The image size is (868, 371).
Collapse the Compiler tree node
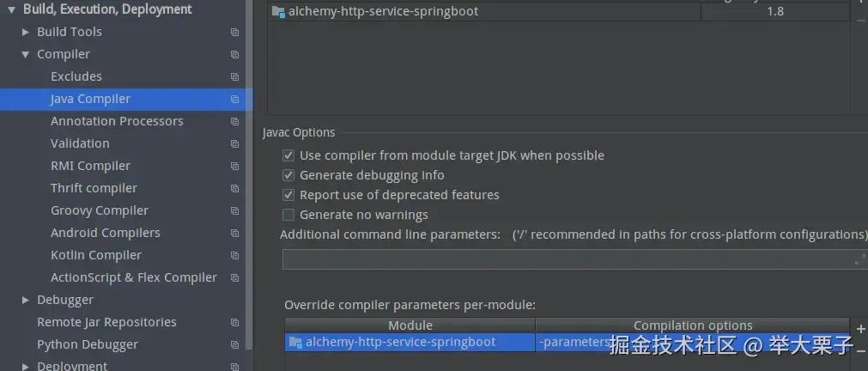[x=26, y=54]
